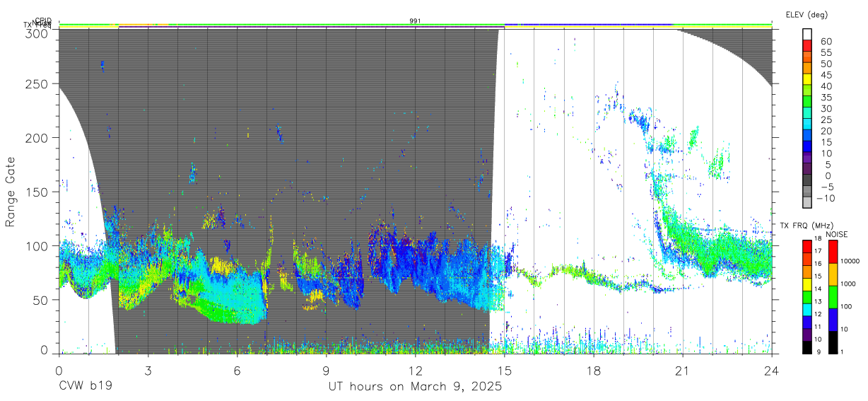
Task: Click 'UT hours on March 9, 2025' axis title
Action: pos(415,387)
